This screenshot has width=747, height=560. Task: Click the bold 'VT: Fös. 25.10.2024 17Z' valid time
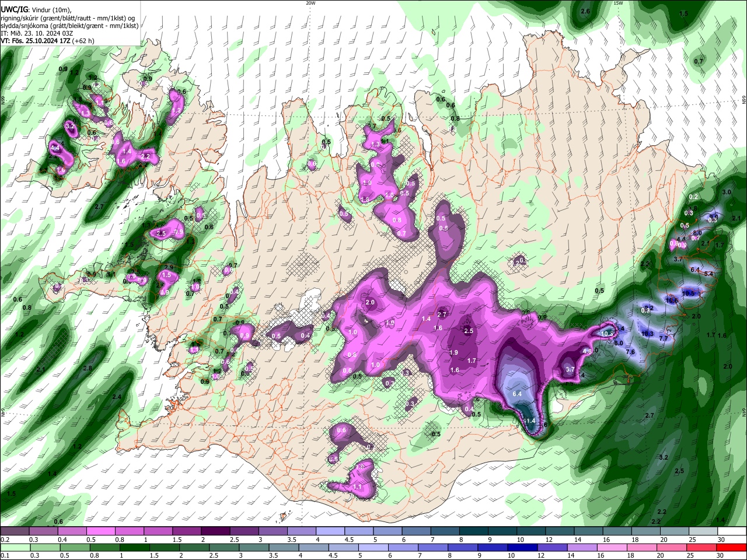pos(35,41)
